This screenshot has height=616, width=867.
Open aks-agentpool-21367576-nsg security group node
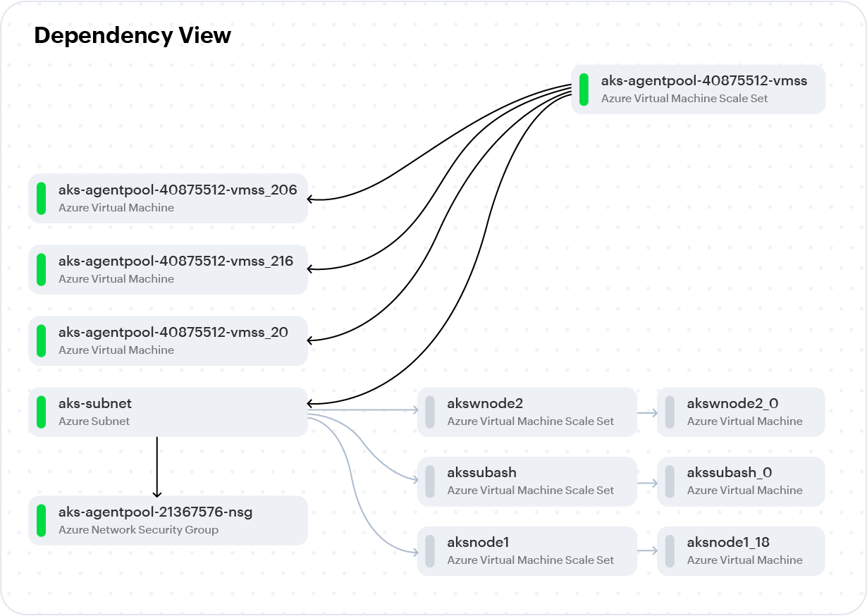(x=168, y=521)
